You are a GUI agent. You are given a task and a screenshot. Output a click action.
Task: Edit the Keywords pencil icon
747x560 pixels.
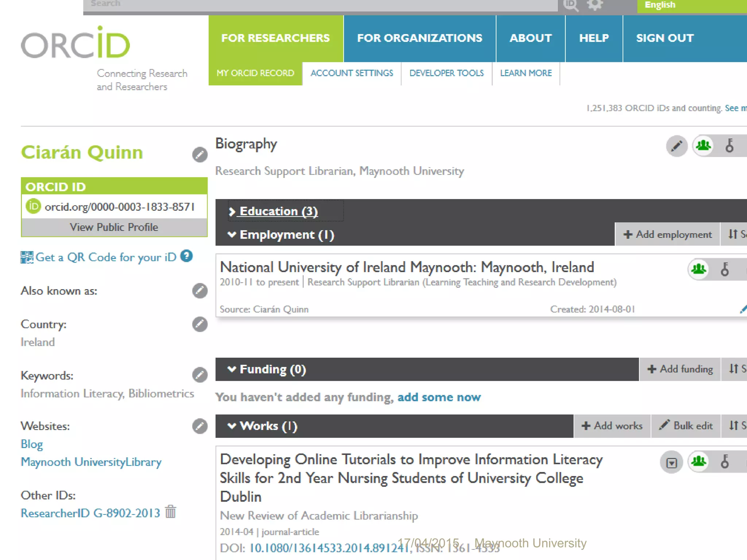200,375
